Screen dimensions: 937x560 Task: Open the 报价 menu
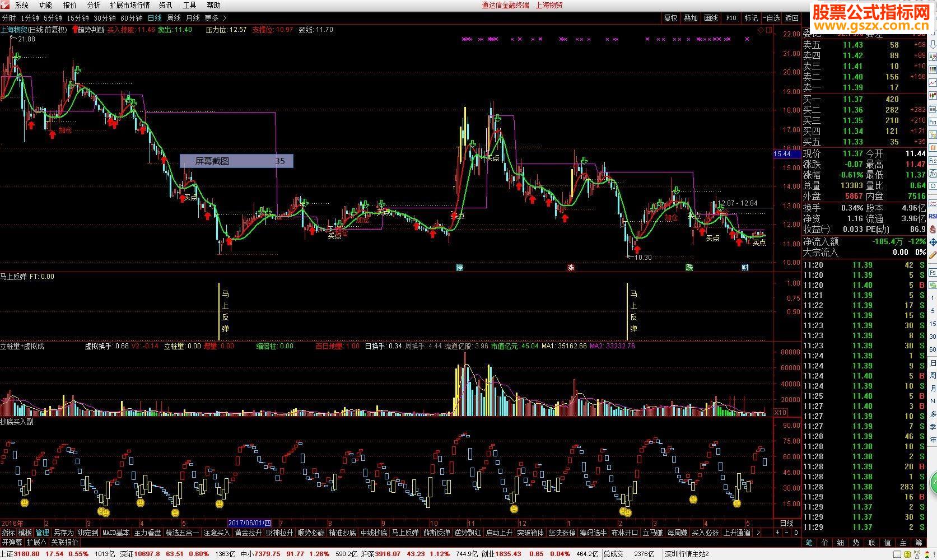pyautogui.click(x=69, y=5)
